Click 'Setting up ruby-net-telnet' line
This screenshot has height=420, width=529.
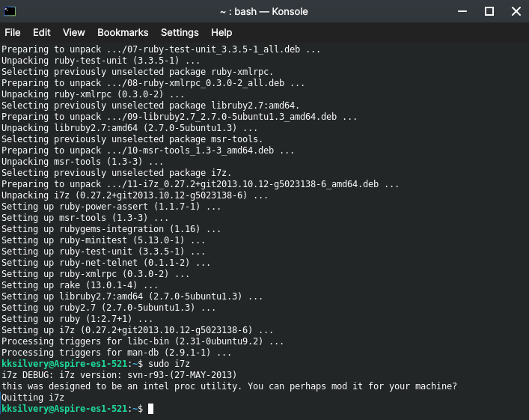(x=106, y=263)
